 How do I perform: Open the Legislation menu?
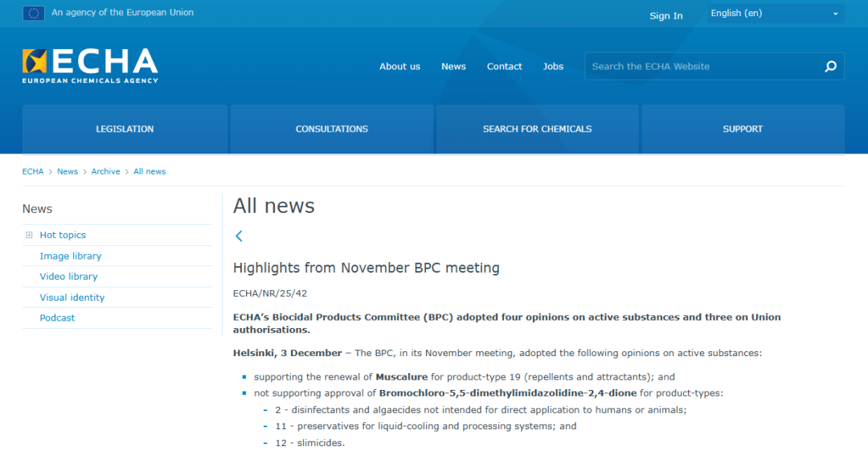point(125,129)
